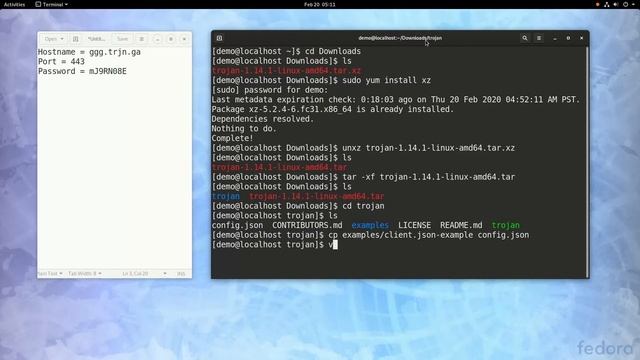Create a new document tab in text editor
This screenshot has width=640, height=360.
(76, 39)
